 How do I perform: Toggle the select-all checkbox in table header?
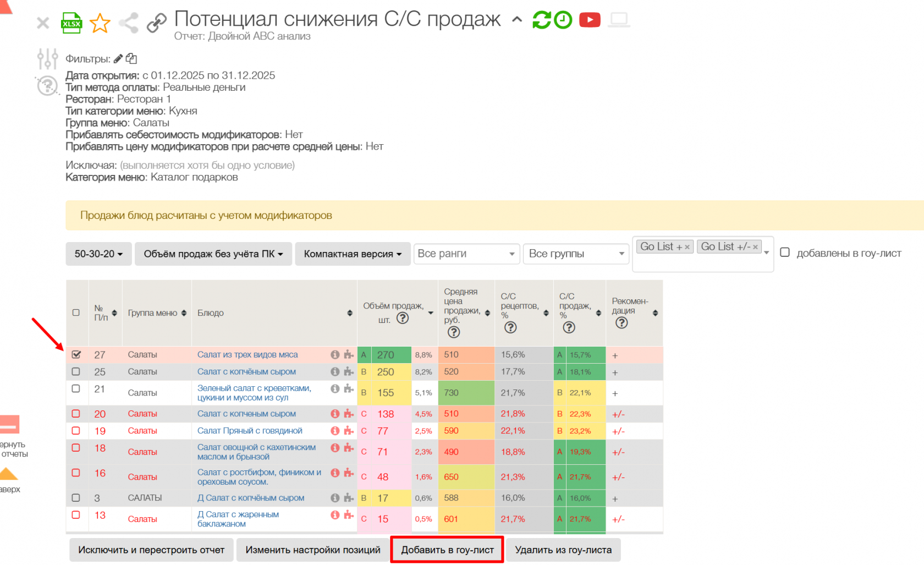(x=76, y=312)
